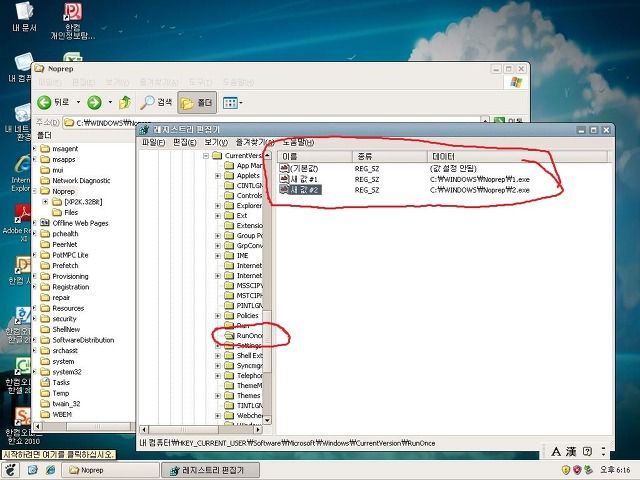Click 레지스트리 편집기 taskbar button

[210, 470]
